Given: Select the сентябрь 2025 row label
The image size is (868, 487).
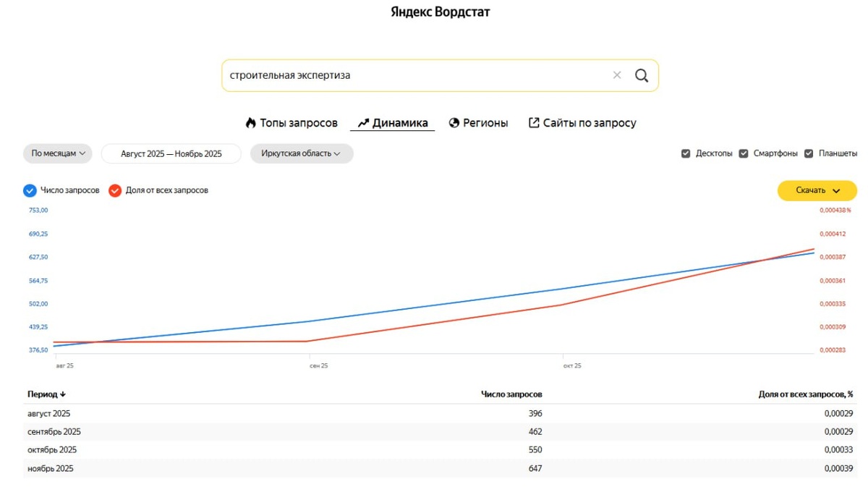Looking at the screenshot, I should click(x=54, y=432).
